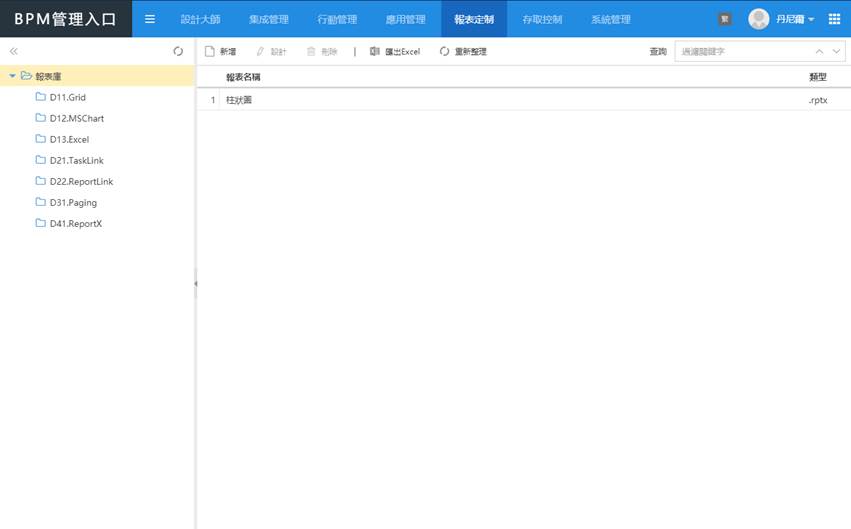Open the D11.Grid folder
This screenshot has height=529, width=851.
[67, 97]
